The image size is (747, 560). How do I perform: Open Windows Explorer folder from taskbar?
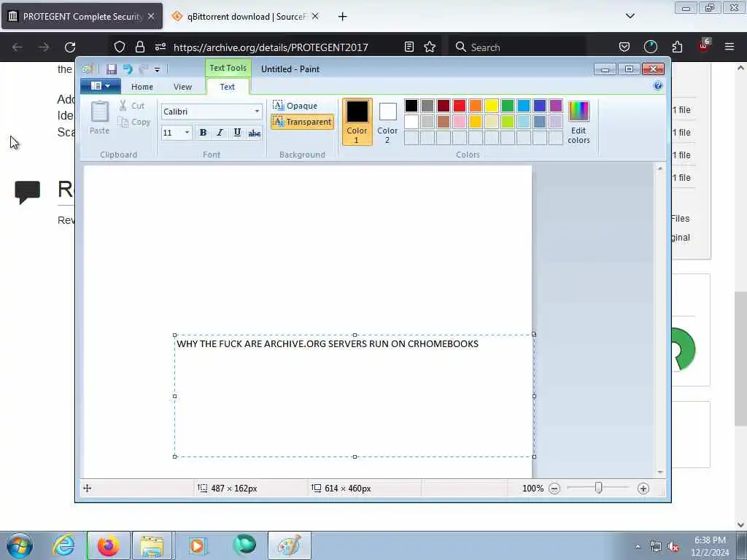(x=152, y=545)
